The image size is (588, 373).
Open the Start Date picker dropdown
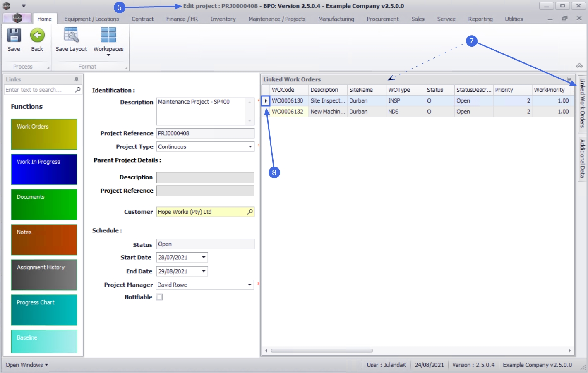(x=204, y=257)
